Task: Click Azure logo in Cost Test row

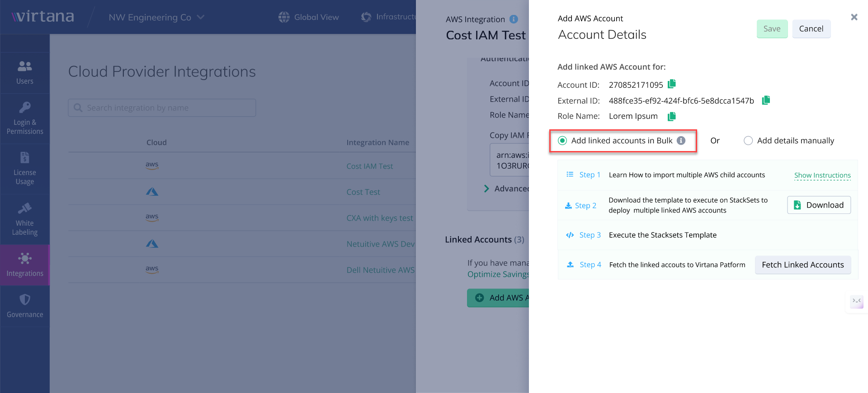Action: pyautogui.click(x=152, y=192)
